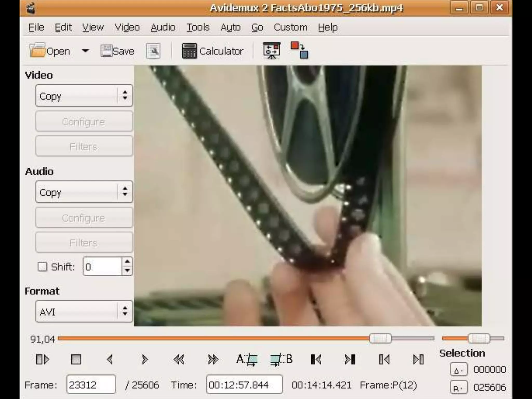Jump to next keyframe
This screenshot has width=532, height=399.
(x=213, y=360)
